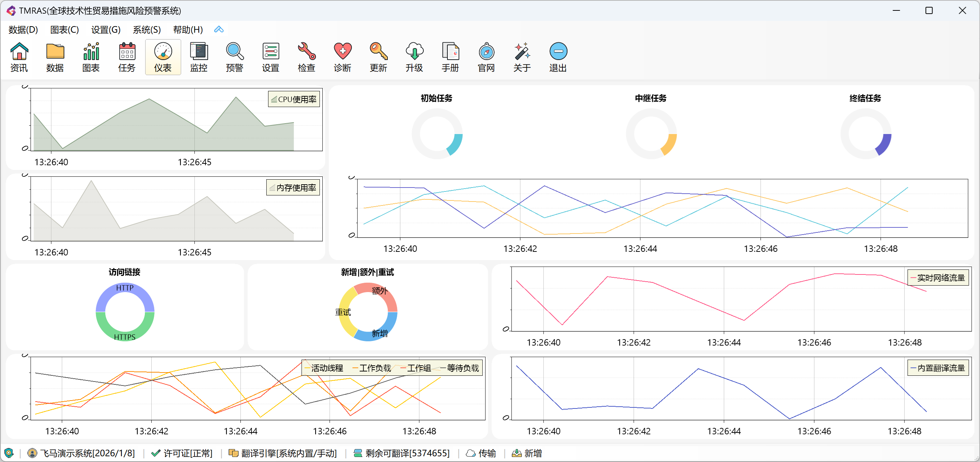Open the 预警 alert search tool
The image size is (980, 462).
(234, 57)
